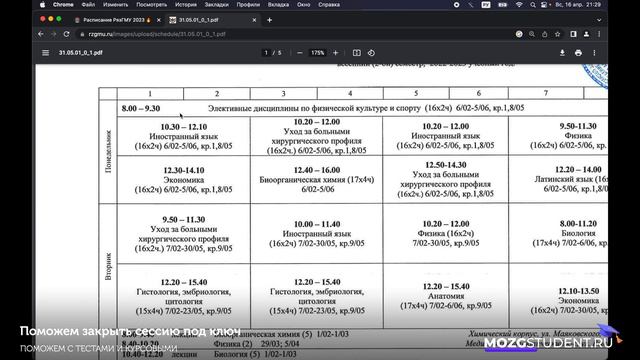Screen dimensions: 640x360
Task: Open Chrome three-dot menu
Action: click(599, 34)
